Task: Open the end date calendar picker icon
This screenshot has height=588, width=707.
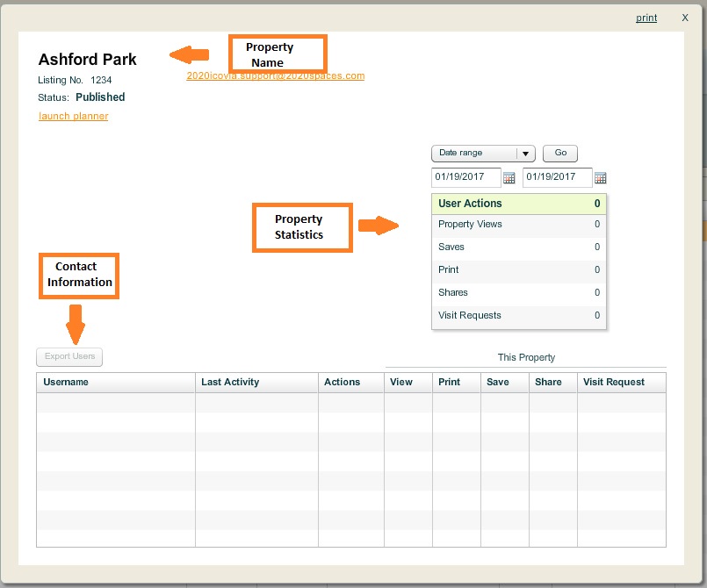Action: [x=601, y=178]
